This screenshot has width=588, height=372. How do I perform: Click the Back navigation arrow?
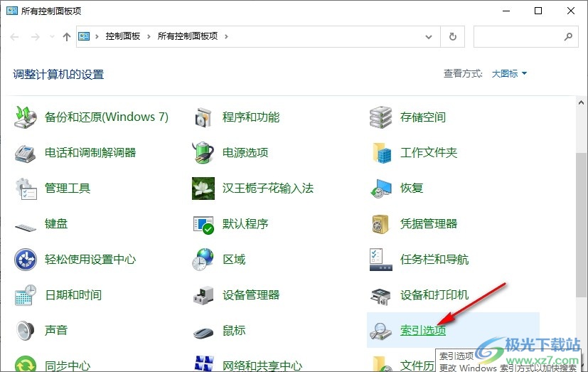tap(15, 37)
